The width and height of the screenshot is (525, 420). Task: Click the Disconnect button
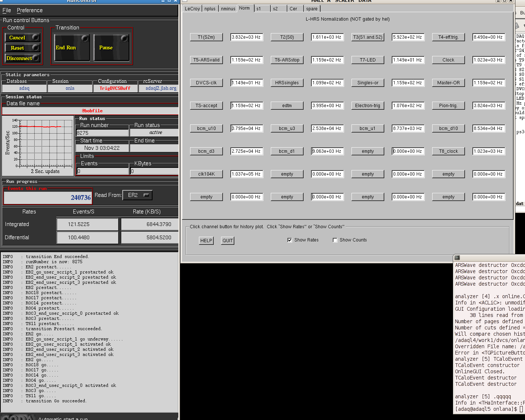pos(22,58)
